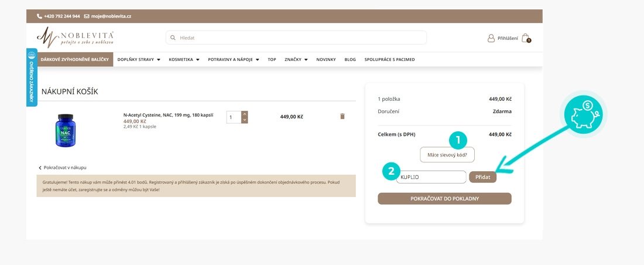Click Pokračovat do pokladny button
The height and width of the screenshot is (265, 644).
(444, 198)
